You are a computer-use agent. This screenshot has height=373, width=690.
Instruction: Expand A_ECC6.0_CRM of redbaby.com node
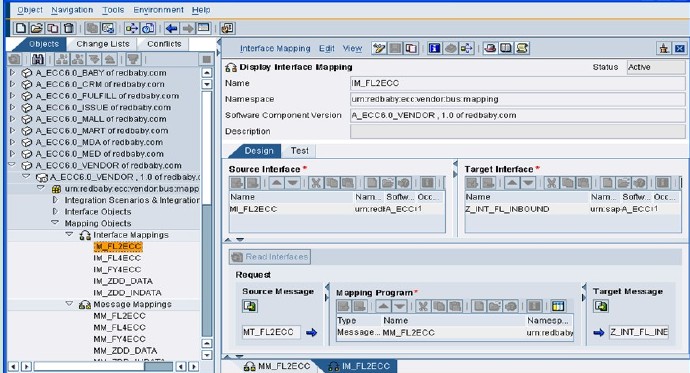pos(12,84)
